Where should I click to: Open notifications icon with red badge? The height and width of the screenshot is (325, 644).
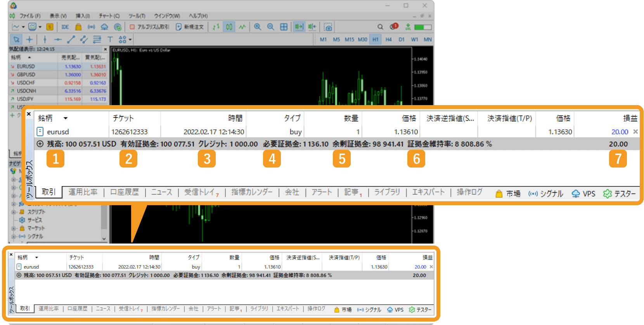(394, 26)
